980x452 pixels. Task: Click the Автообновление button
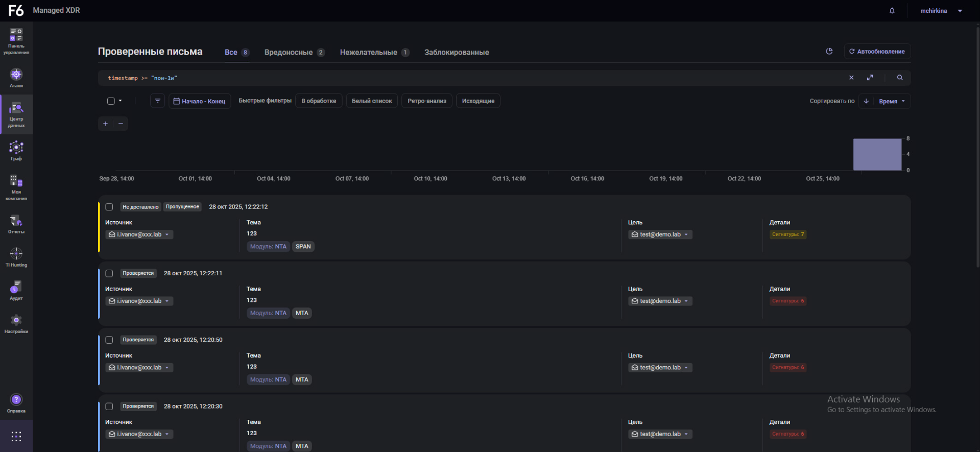click(877, 52)
